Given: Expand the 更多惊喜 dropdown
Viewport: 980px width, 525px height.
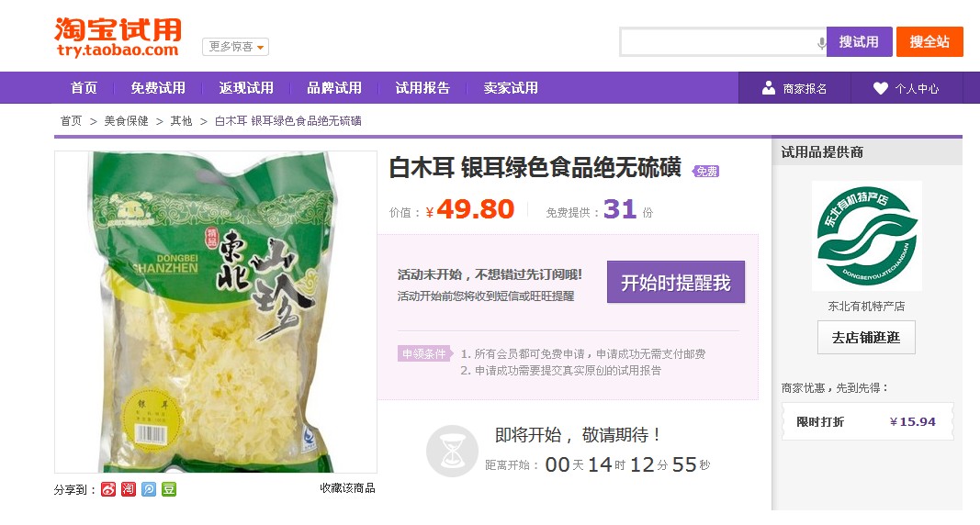Looking at the screenshot, I should click(x=236, y=47).
